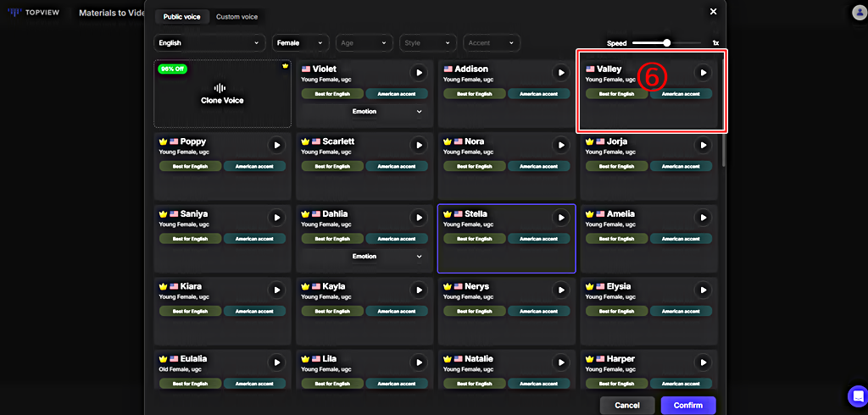Play Kiara voice preview

277,290
